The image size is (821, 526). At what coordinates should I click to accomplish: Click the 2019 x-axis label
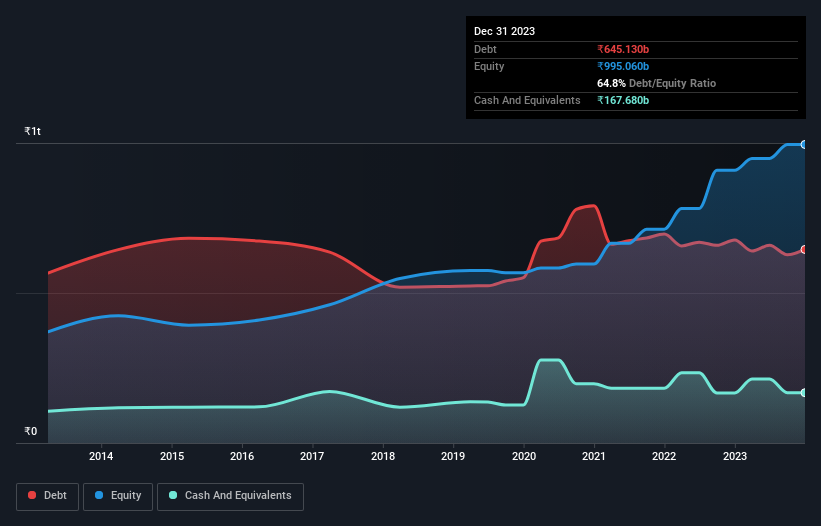coord(453,456)
